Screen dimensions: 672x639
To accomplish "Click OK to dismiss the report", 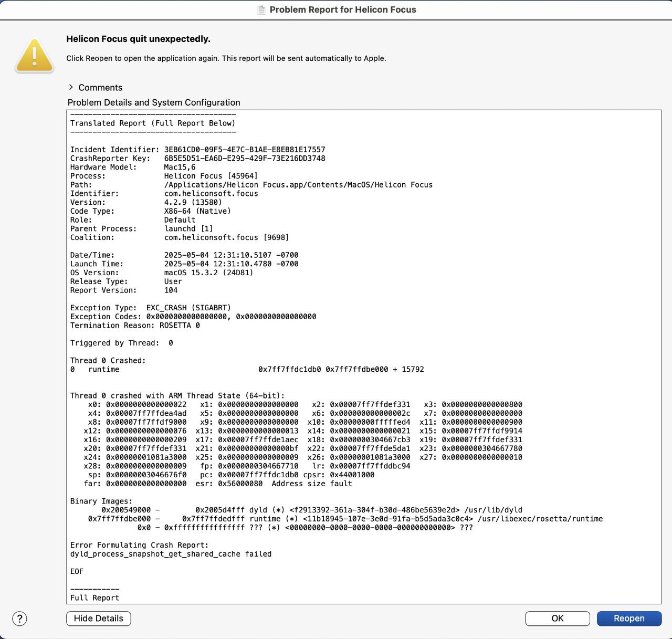I will point(558,619).
